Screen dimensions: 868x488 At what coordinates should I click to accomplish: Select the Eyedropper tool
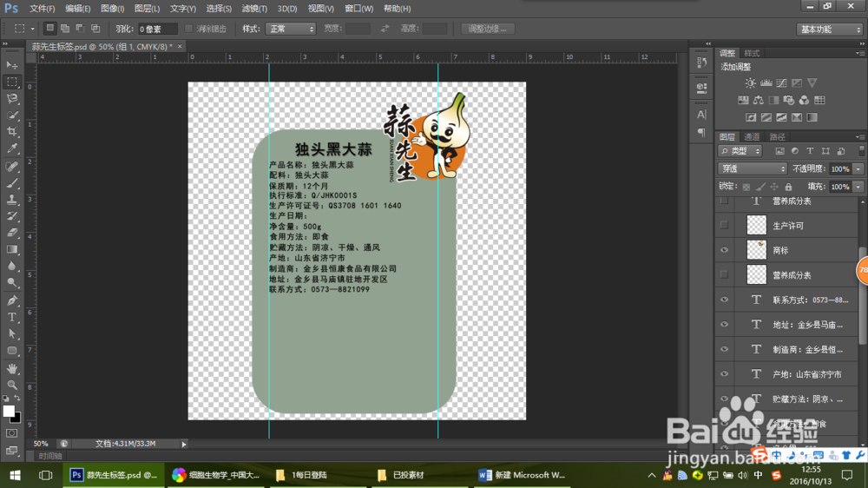pyautogui.click(x=11, y=148)
